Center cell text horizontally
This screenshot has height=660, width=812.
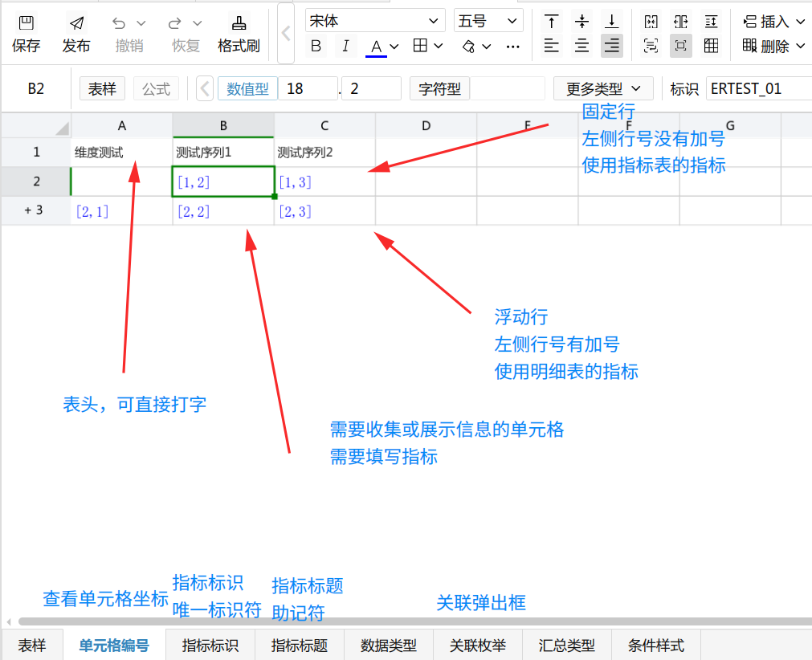pos(581,46)
